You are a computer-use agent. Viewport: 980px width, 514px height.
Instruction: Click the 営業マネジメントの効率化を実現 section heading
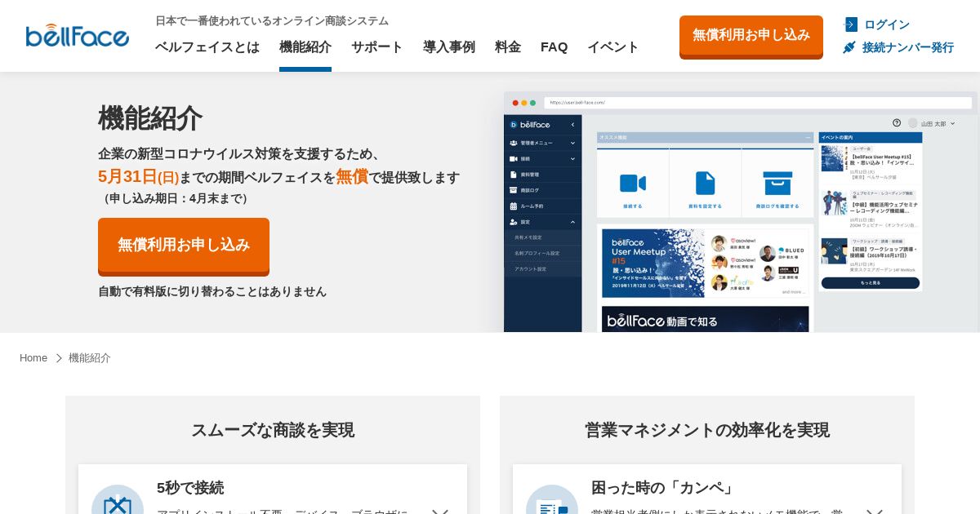[707, 430]
